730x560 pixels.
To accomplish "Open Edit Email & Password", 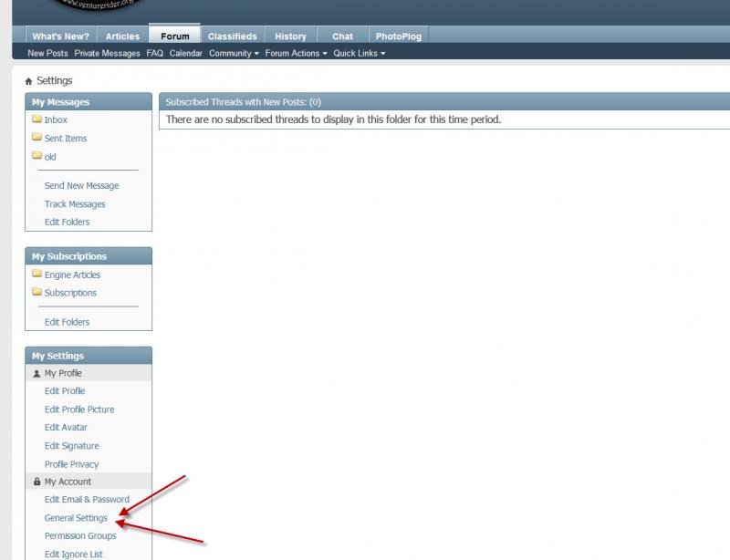I will point(87,500).
